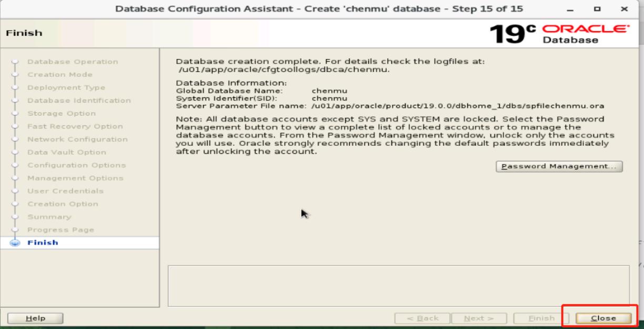Click the disabled Next button

[x=479, y=318]
